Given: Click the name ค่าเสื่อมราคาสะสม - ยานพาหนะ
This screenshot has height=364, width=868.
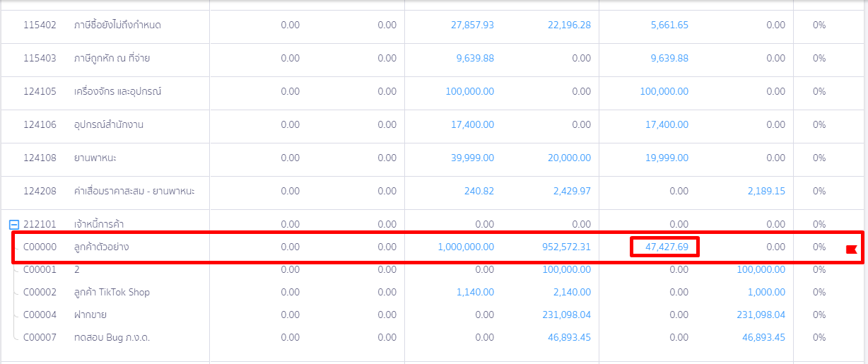Looking at the screenshot, I should click(134, 192).
